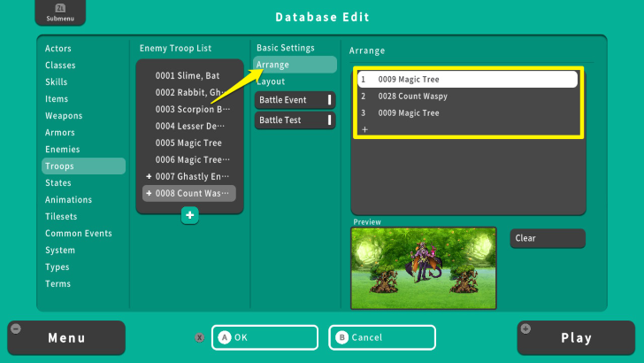Select troop 0002 Rabbit, Gh

tap(189, 92)
